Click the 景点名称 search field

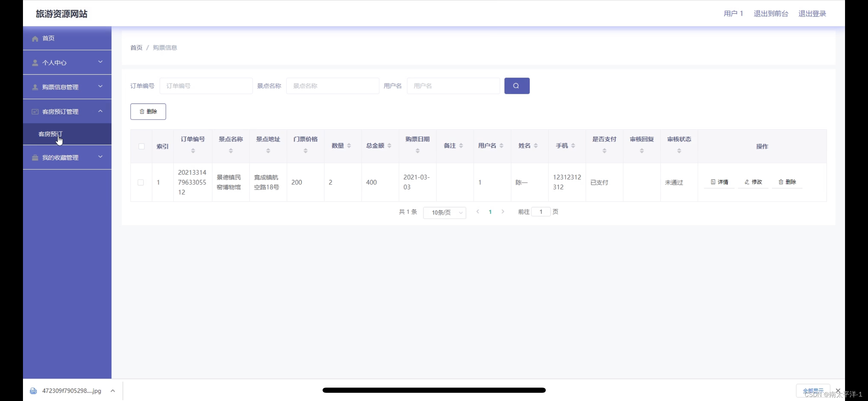click(333, 86)
